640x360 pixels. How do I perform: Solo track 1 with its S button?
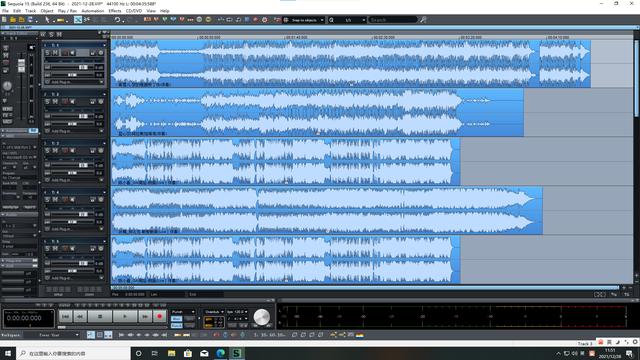click(x=47, y=53)
